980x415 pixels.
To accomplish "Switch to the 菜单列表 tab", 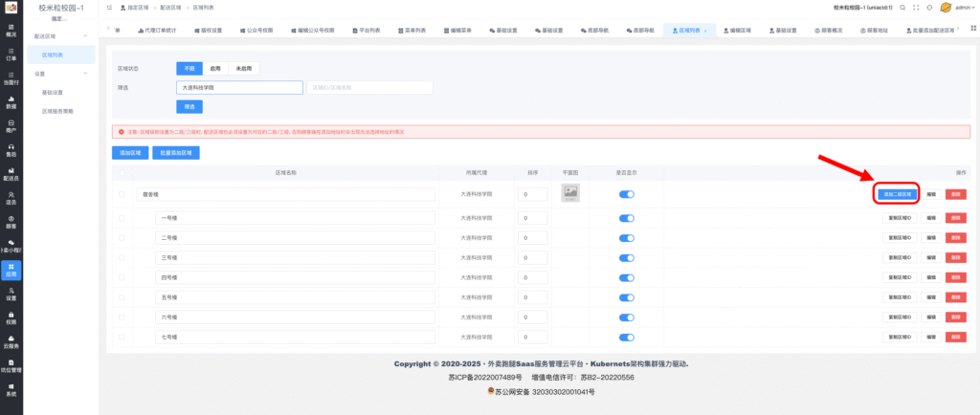I will point(412,30).
